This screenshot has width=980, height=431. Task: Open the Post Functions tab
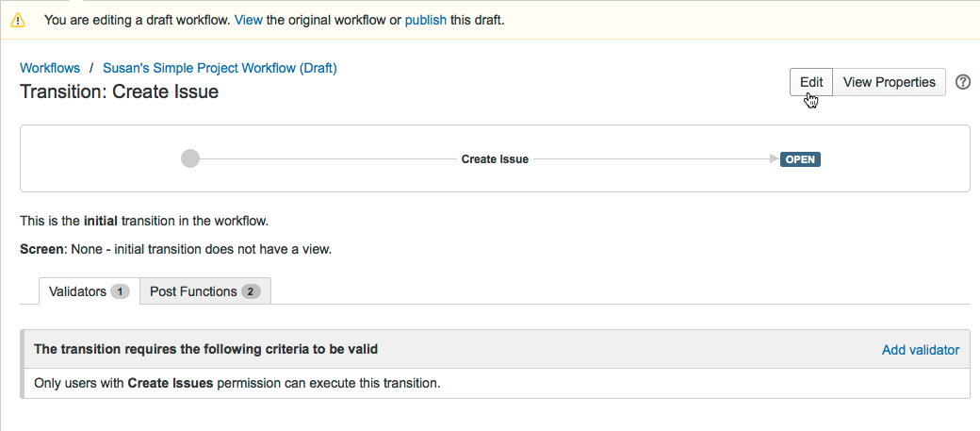(x=193, y=291)
